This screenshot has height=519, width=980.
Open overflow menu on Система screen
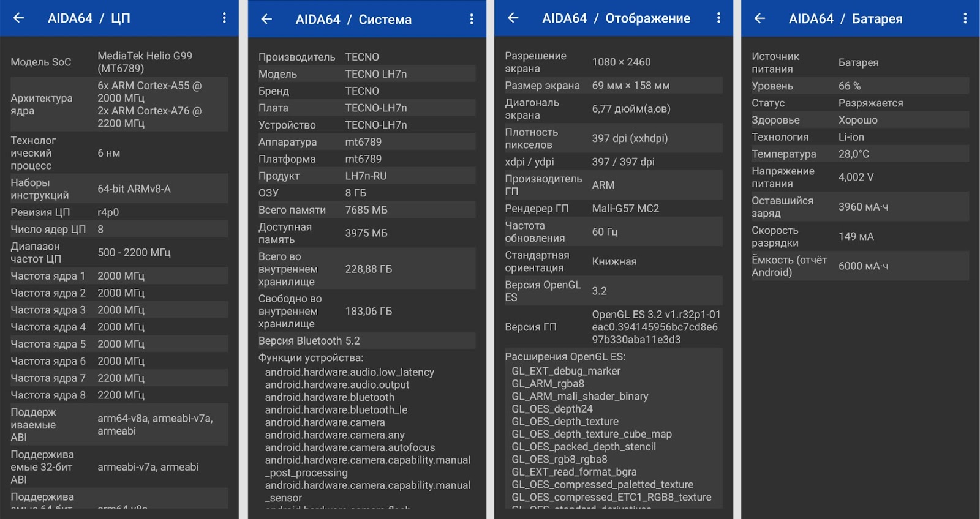pos(472,19)
